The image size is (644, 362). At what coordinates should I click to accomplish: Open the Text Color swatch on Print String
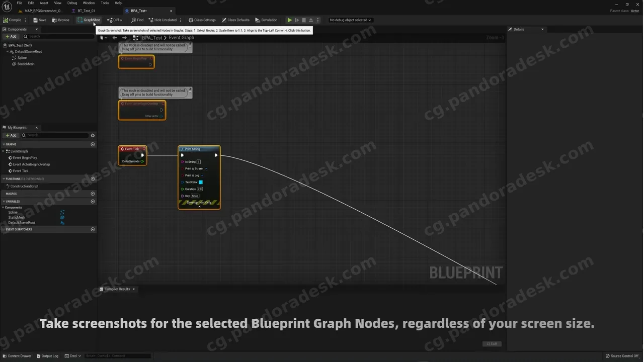coord(201,182)
